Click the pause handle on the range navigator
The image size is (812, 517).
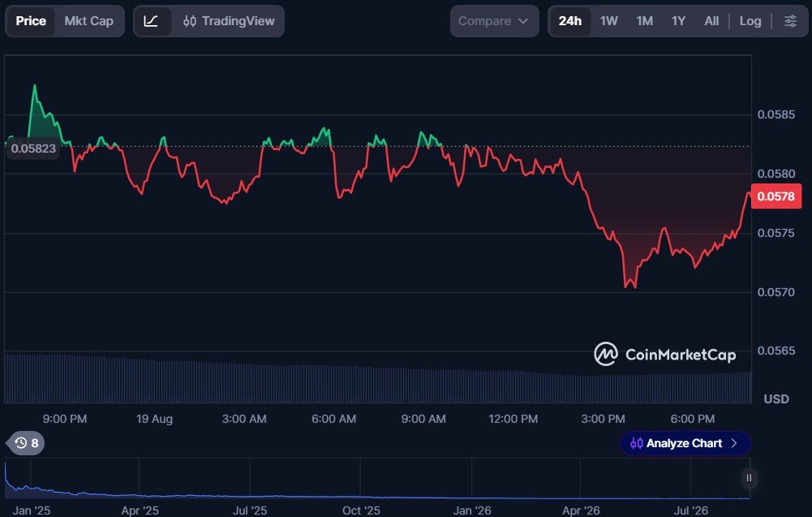click(749, 477)
